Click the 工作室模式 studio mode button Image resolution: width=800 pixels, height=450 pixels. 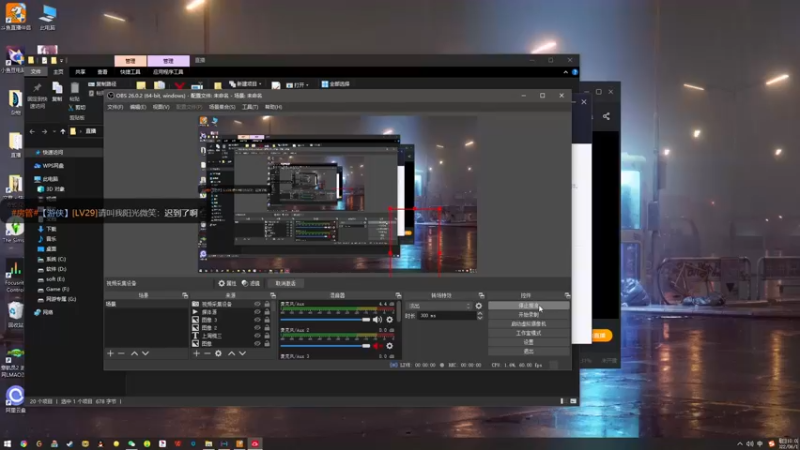click(529, 333)
